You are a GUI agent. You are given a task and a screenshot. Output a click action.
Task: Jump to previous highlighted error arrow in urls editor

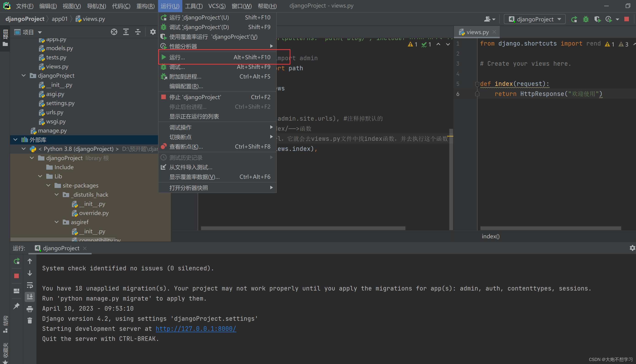438,44
